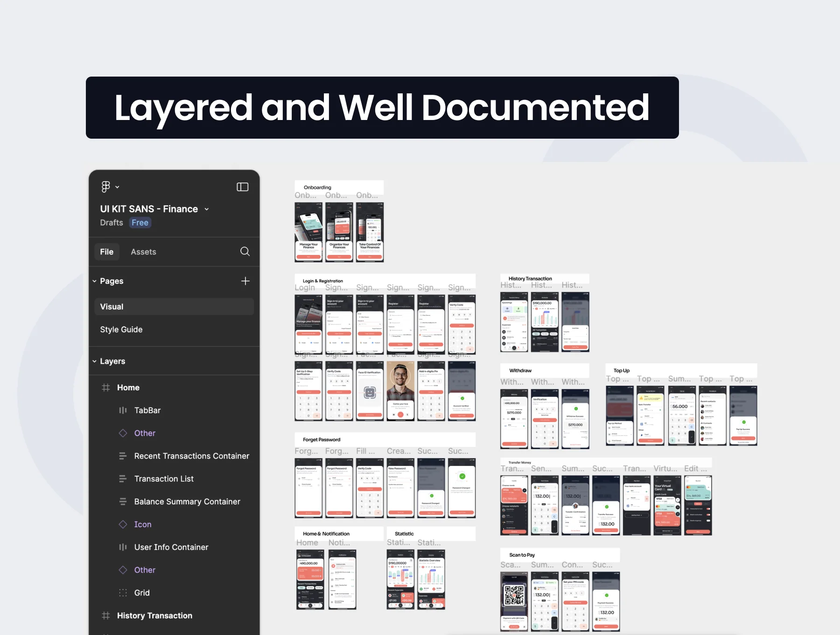The width and height of the screenshot is (840, 635).
Task: Click the TabBar layer's layout icon
Action: click(x=123, y=410)
